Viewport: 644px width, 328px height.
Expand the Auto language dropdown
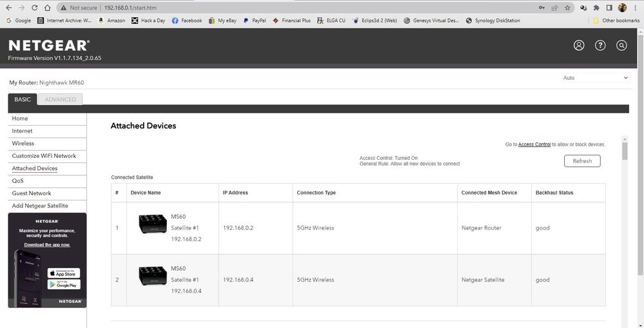(x=595, y=77)
